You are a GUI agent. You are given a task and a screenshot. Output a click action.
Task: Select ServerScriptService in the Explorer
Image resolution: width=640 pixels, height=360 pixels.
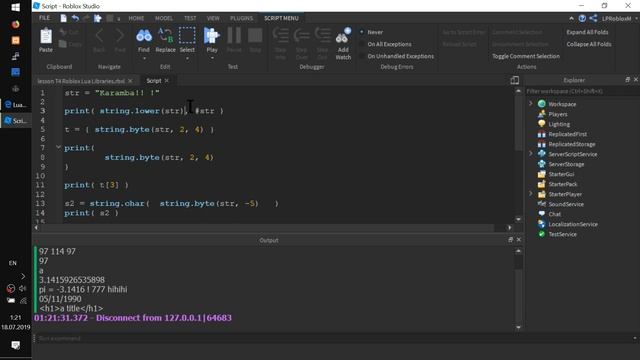572,154
